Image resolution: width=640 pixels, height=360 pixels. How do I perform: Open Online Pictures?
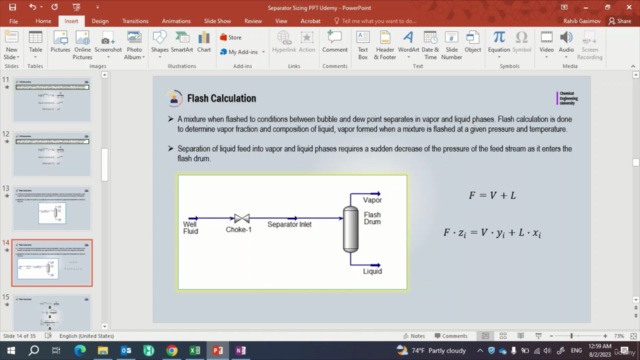coord(82,45)
